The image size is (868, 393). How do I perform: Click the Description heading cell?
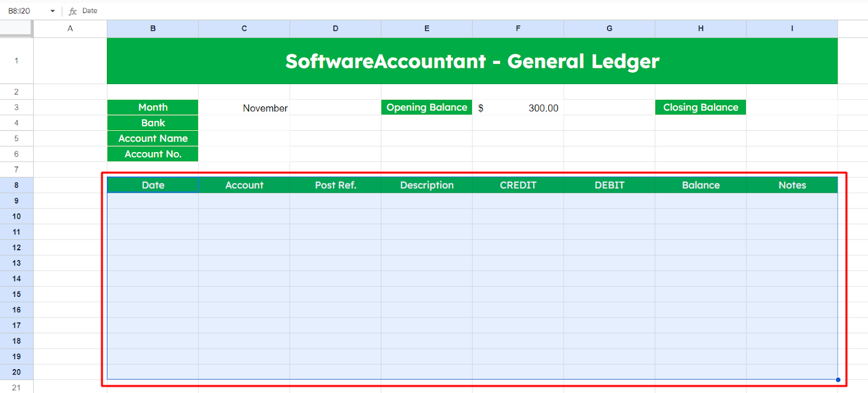pos(427,185)
